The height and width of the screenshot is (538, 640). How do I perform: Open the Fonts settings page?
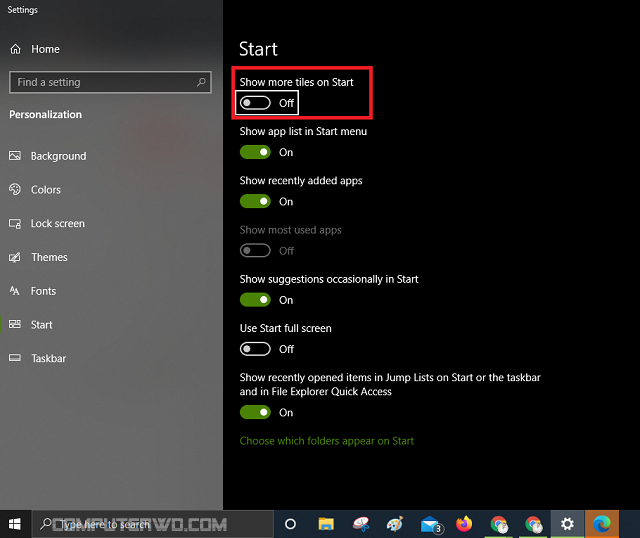point(43,291)
